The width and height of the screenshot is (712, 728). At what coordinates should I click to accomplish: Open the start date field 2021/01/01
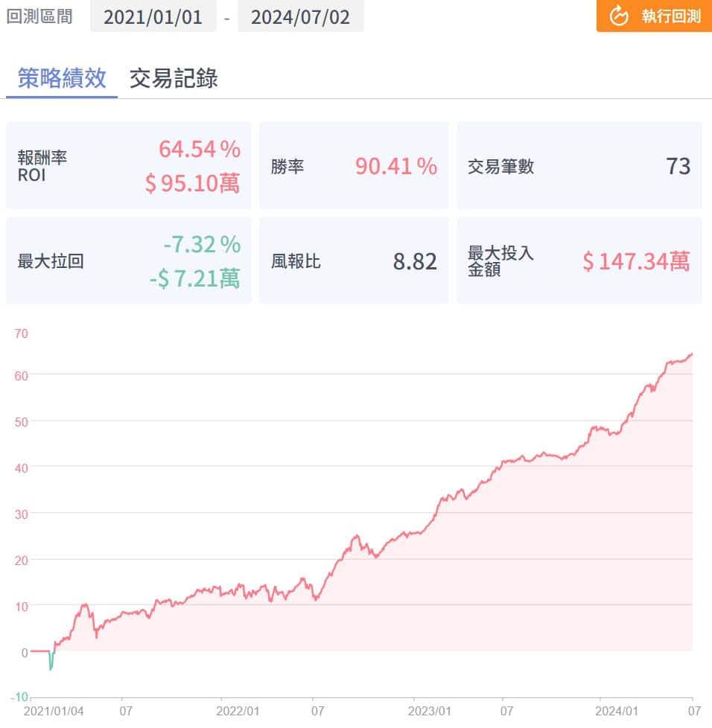[x=153, y=17]
